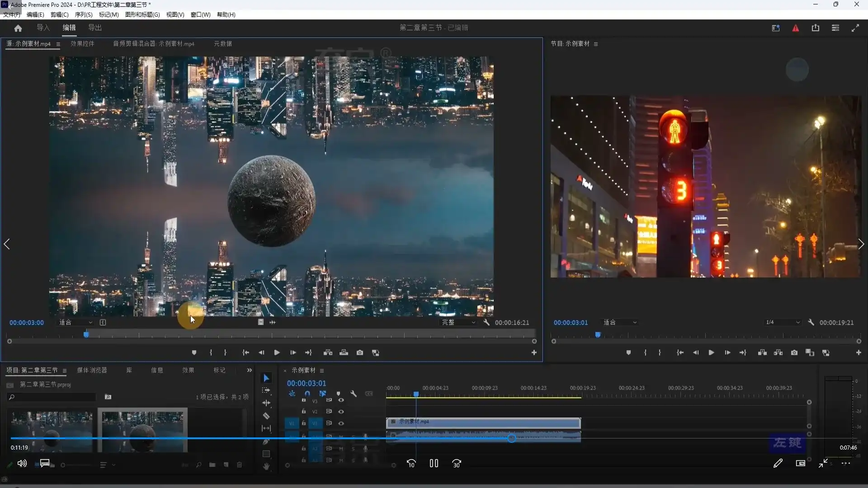Toggle V1 track output eye icon
The width and height of the screenshot is (868, 488).
pyautogui.click(x=341, y=423)
